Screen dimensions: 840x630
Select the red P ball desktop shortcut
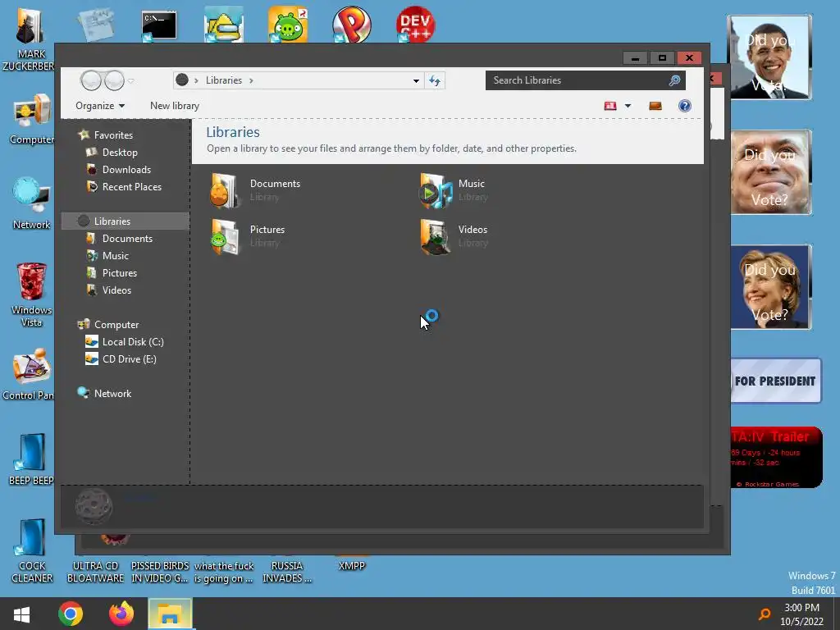[x=351, y=25]
